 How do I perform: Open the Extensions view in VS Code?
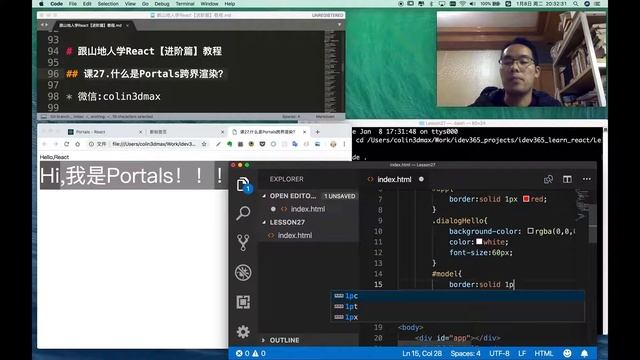(243, 302)
